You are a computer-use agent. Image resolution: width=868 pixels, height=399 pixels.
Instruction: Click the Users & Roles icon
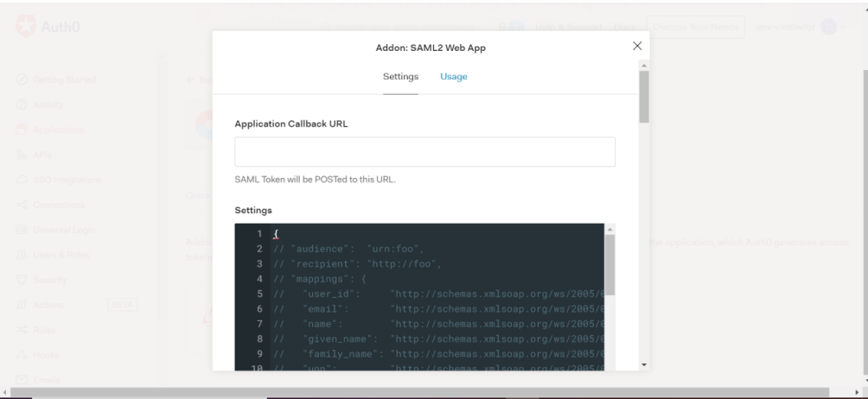click(21, 255)
